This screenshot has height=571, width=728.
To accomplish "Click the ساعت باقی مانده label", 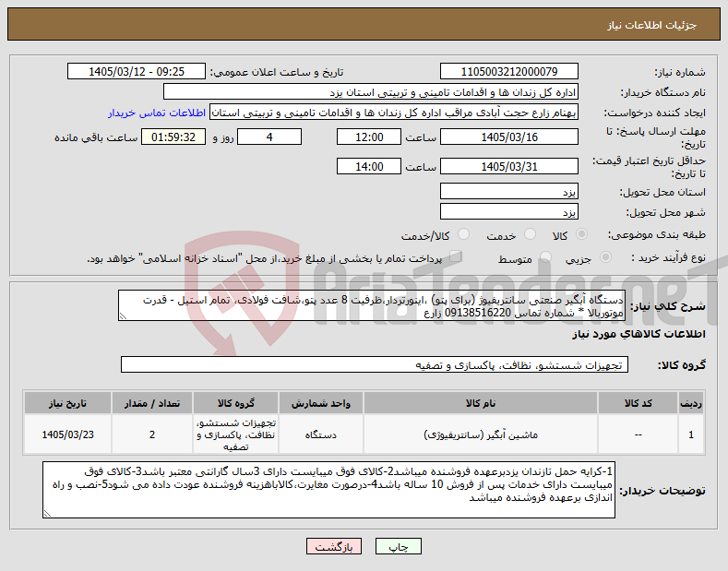I will click(x=96, y=137).
